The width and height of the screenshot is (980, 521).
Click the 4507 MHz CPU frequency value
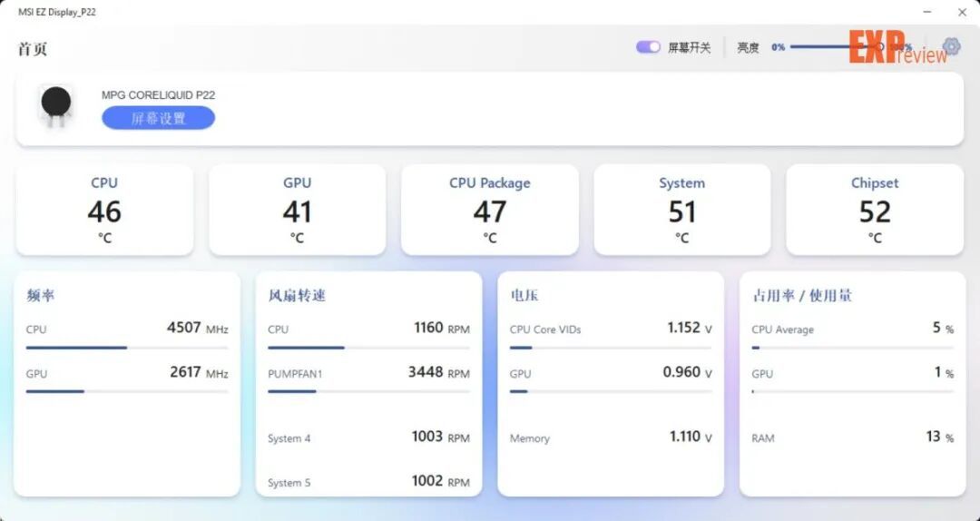click(198, 328)
